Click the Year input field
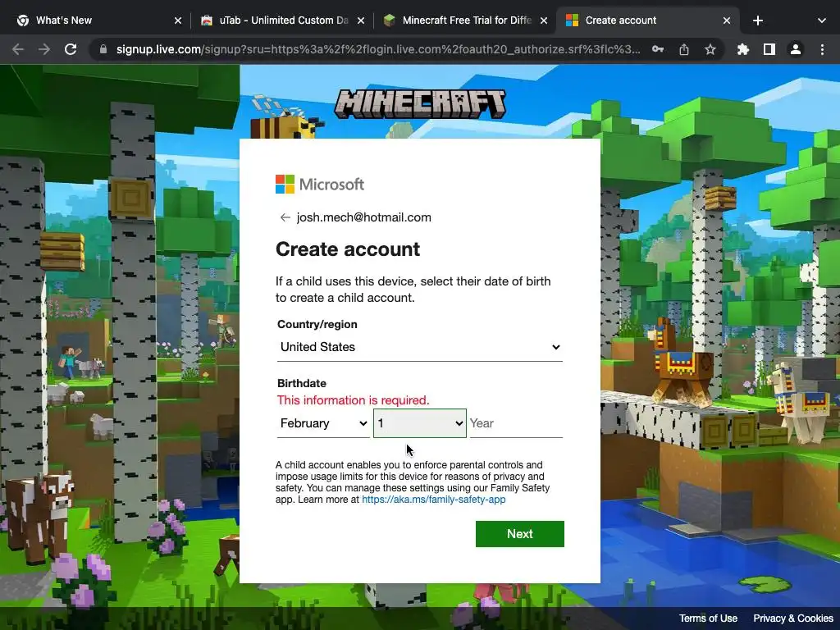 (516, 423)
